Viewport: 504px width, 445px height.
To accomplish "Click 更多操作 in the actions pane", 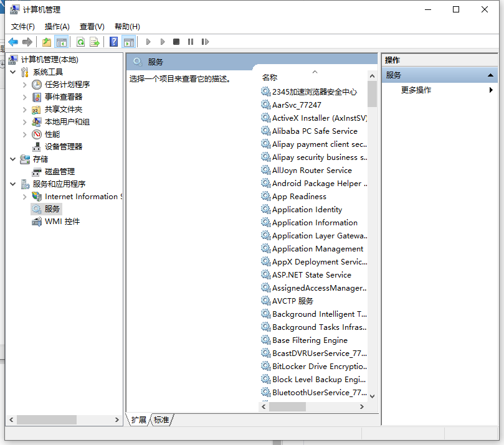I will tap(416, 90).
